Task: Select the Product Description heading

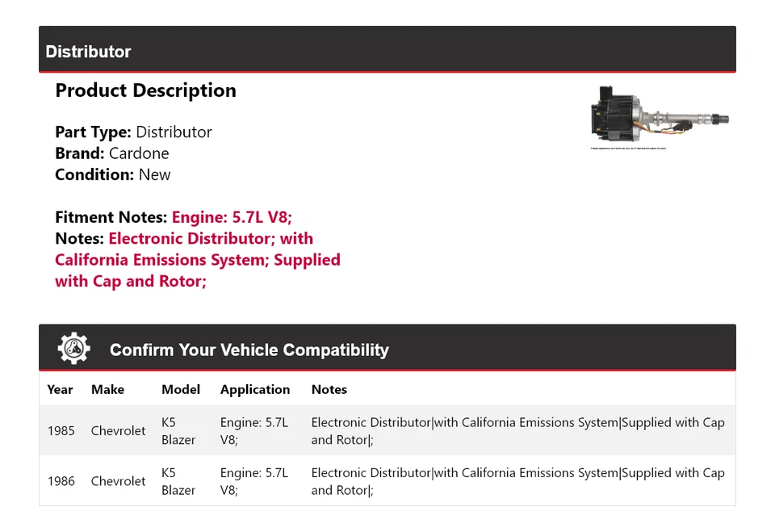Action: tap(146, 90)
